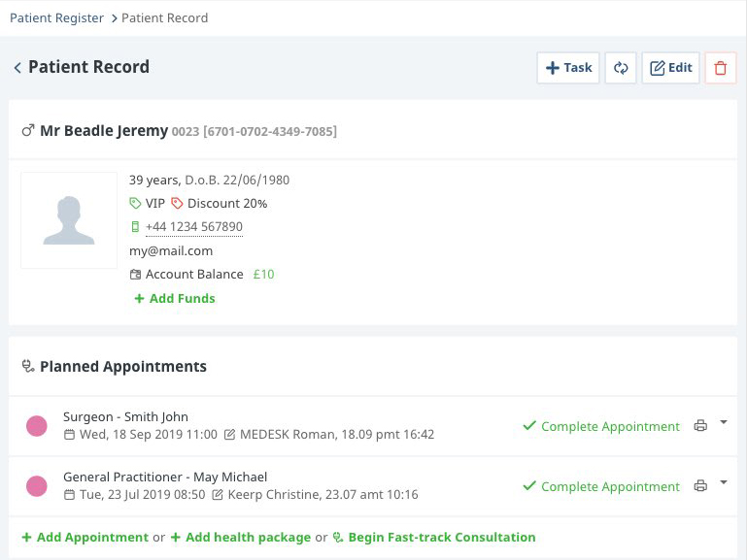This screenshot has height=560, width=747.
Task: Click the green VIP tag icon
Action: [x=135, y=204]
